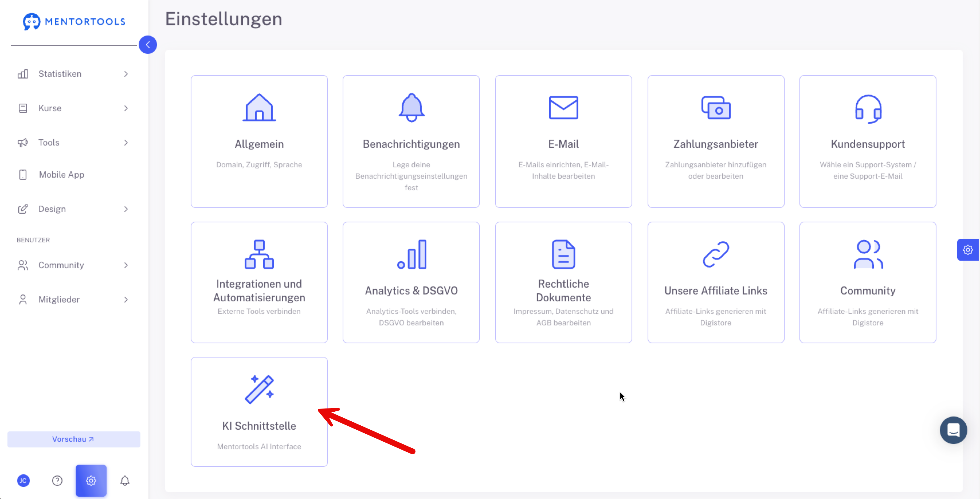Image resolution: width=980 pixels, height=499 pixels.
Task: Open Integrationen und Automatisierungen icon
Action: [259, 254]
